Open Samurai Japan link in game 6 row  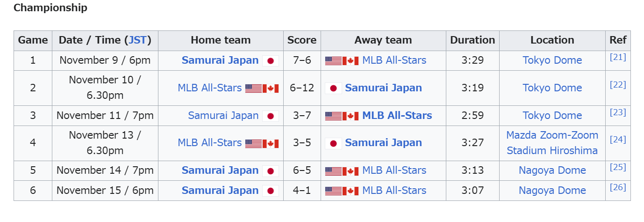[x=220, y=191]
